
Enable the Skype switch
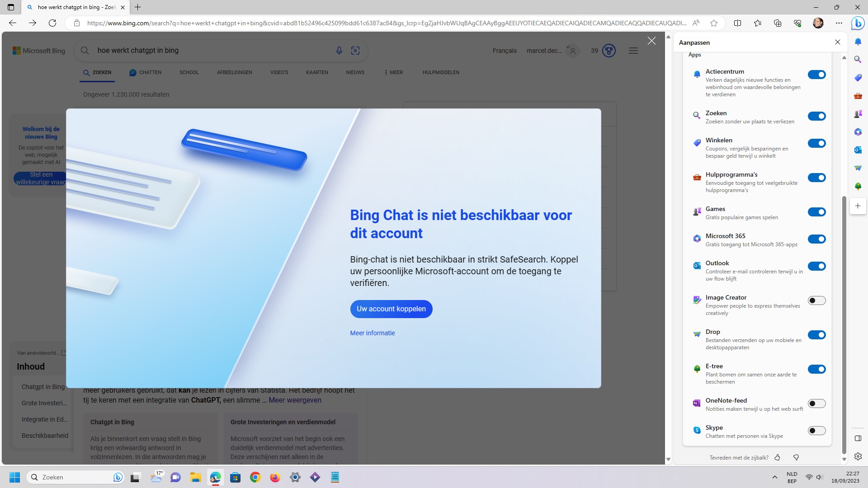816,431
